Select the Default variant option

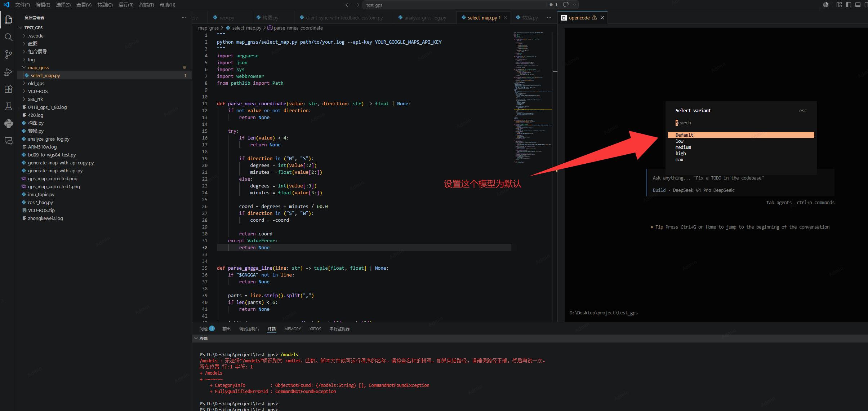[741, 135]
